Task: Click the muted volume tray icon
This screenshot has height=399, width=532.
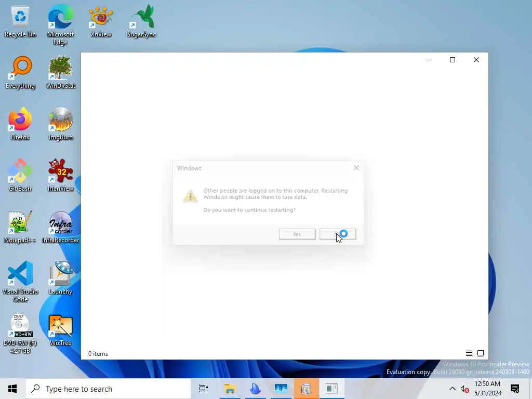Action: [x=465, y=389]
